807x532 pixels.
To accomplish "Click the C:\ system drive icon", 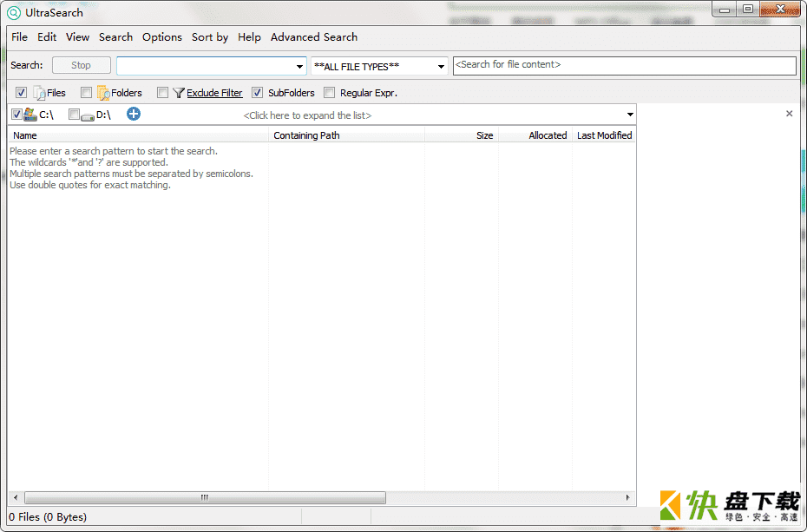I will coord(30,115).
